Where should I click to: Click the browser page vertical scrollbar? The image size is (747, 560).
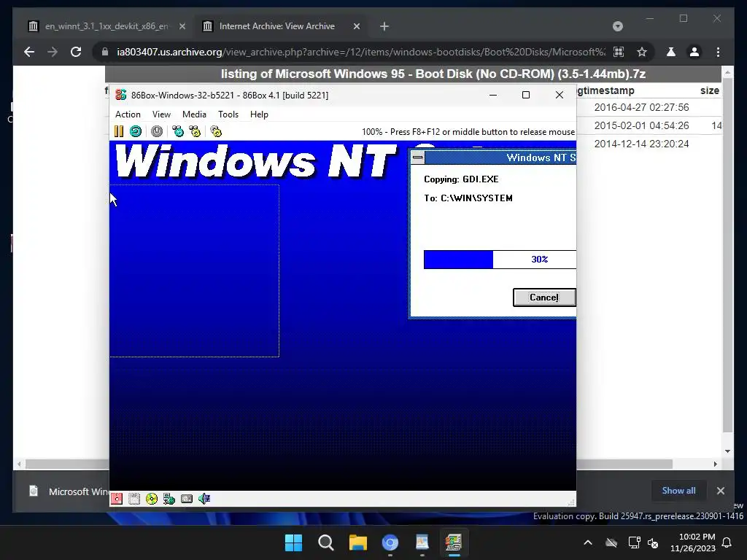click(x=727, y=256)
